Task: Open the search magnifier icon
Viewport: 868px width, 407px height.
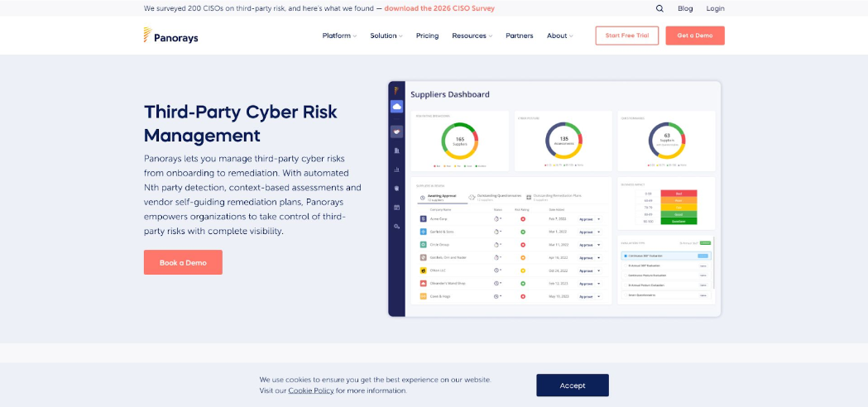Action: (x=659, y=8)
